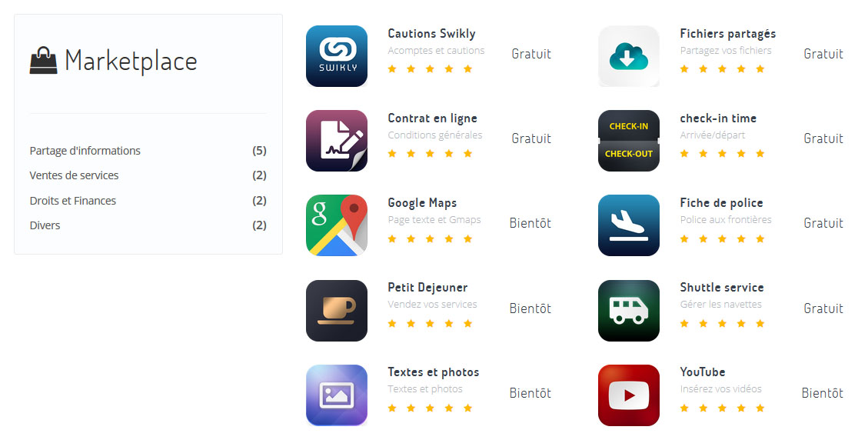Click Bientôt next to YouTube
This screenshot has width=868, height=440.
(x=822, y=393)
